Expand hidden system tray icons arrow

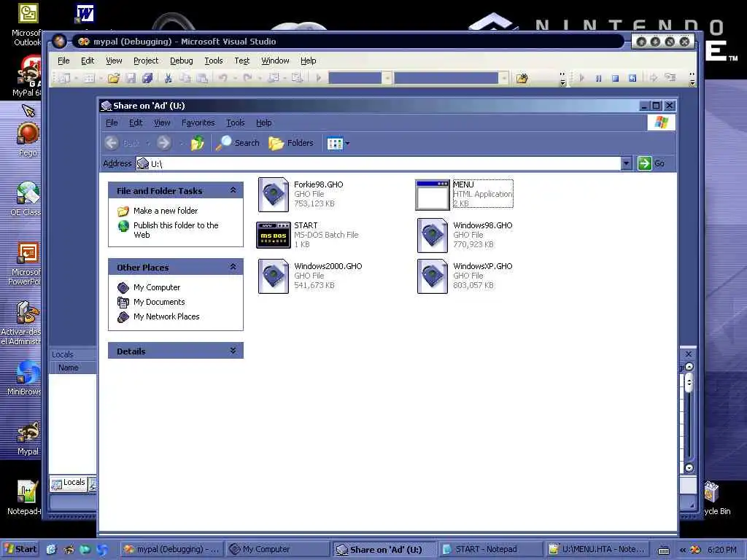pyautogui.click(x=682, y=550)
